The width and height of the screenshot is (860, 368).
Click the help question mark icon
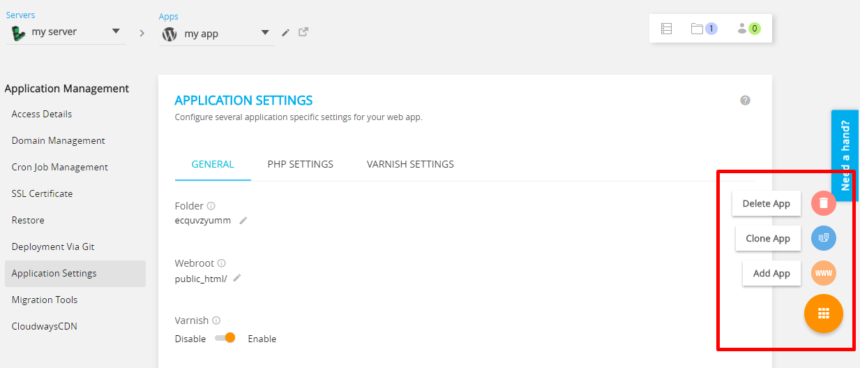[x=745, y=100]
